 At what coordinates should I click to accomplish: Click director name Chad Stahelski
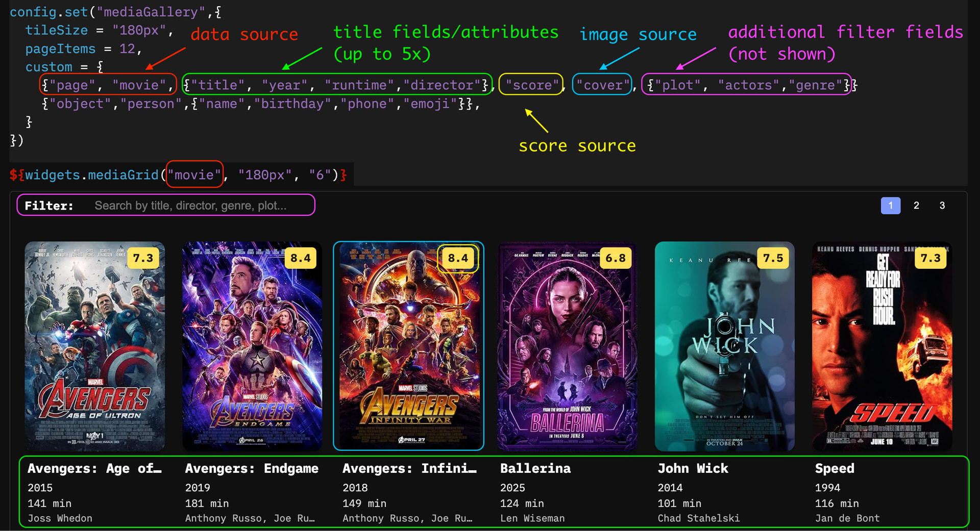(698, 518)
